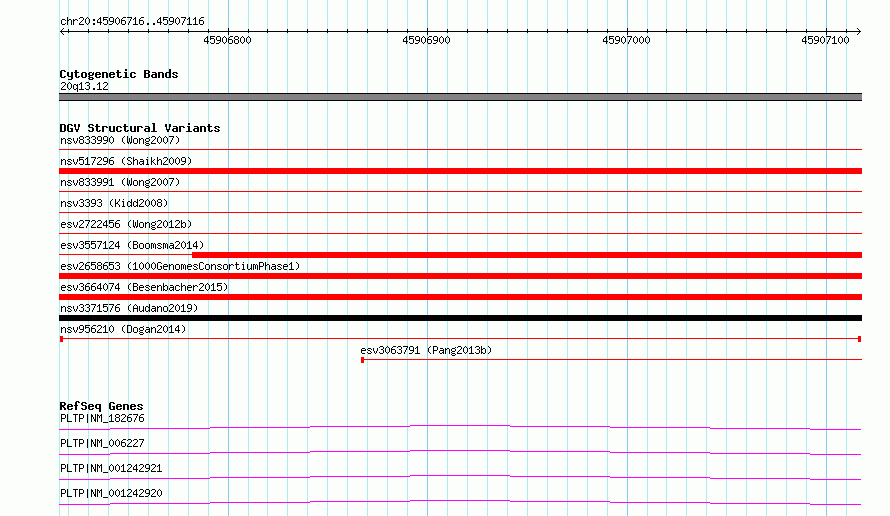This screenshot has width=890, height=516.
Task: Click ruler position 45907000
Action: (x=626, y=40)
